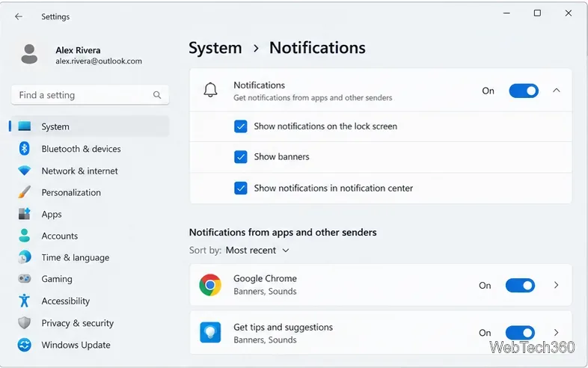
Task: Click the Network wifi icon in sidebar
Action: (25, 171)
